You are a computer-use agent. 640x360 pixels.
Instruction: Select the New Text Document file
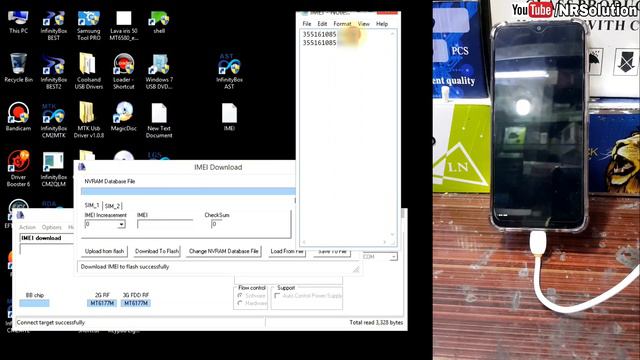[x=159, y=120]
